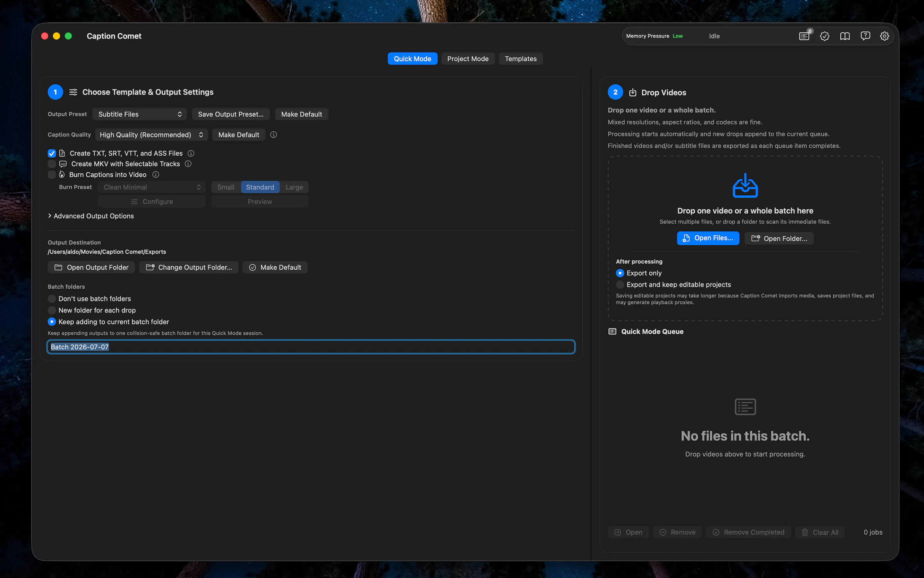Select Export and keep editable projects

[620, 285]
